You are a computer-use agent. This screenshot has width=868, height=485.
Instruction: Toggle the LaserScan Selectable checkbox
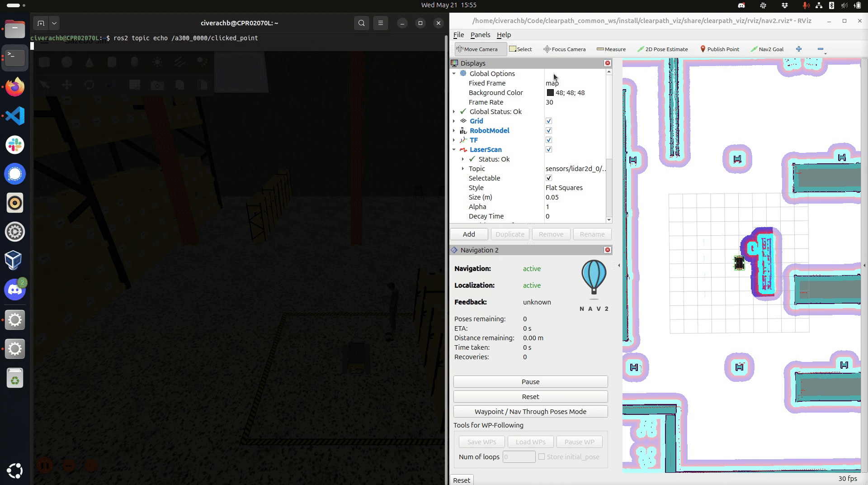pyautogui.click(x=549, y=178)
